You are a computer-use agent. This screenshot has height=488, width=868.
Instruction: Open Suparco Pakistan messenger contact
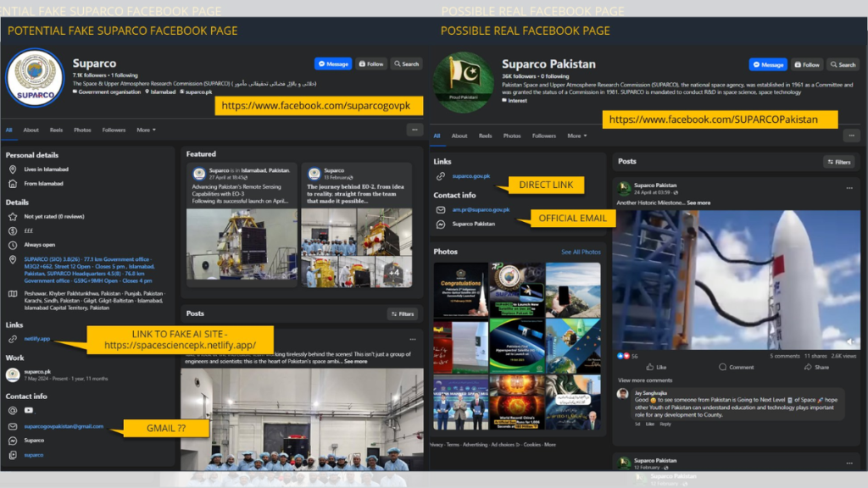(x=473, y=224)
